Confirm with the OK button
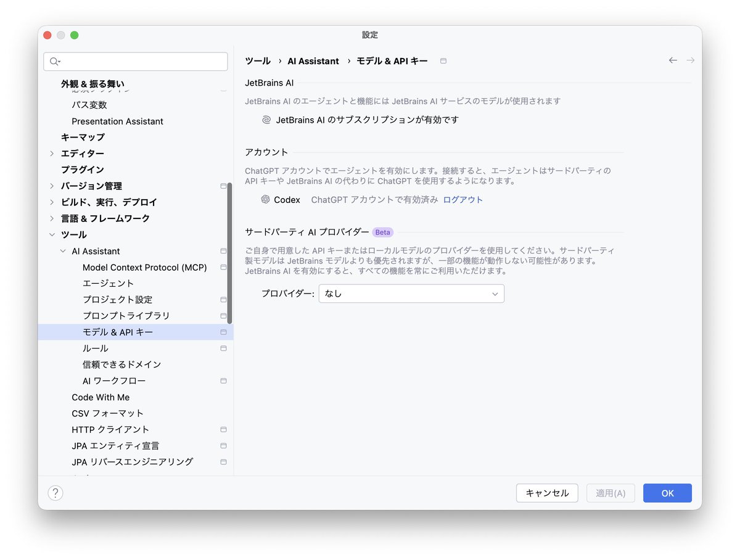The height and width of the screenshot is (560, 740). 667,493
